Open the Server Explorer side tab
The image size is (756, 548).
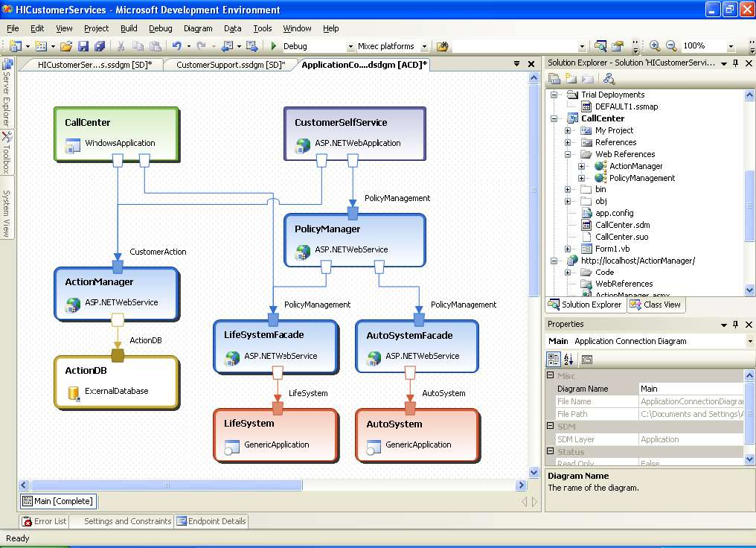(7, 92)
